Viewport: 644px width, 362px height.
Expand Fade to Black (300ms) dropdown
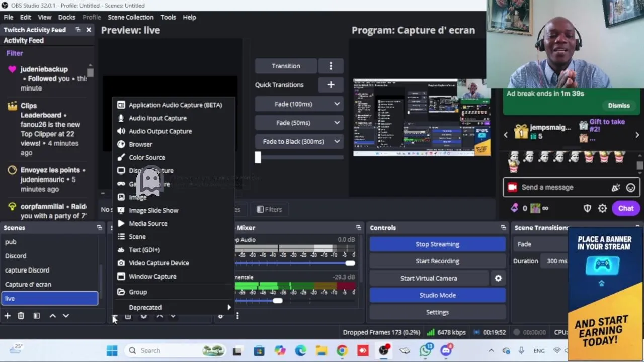point(337,141)
